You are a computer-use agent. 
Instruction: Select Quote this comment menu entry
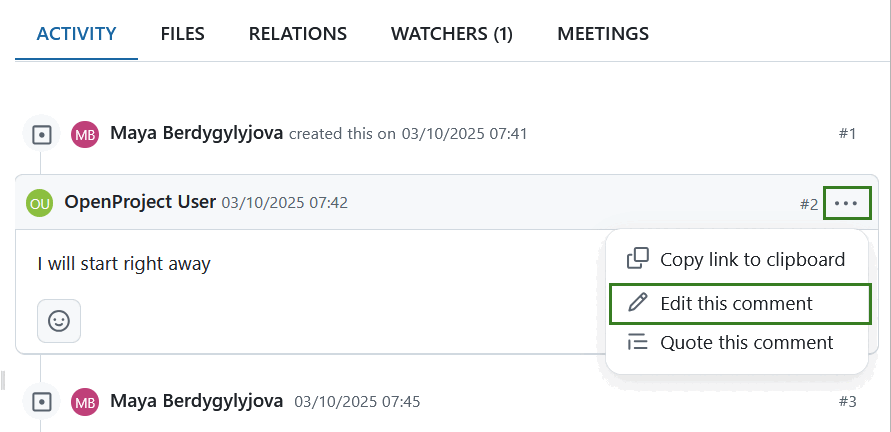point(746,342)
